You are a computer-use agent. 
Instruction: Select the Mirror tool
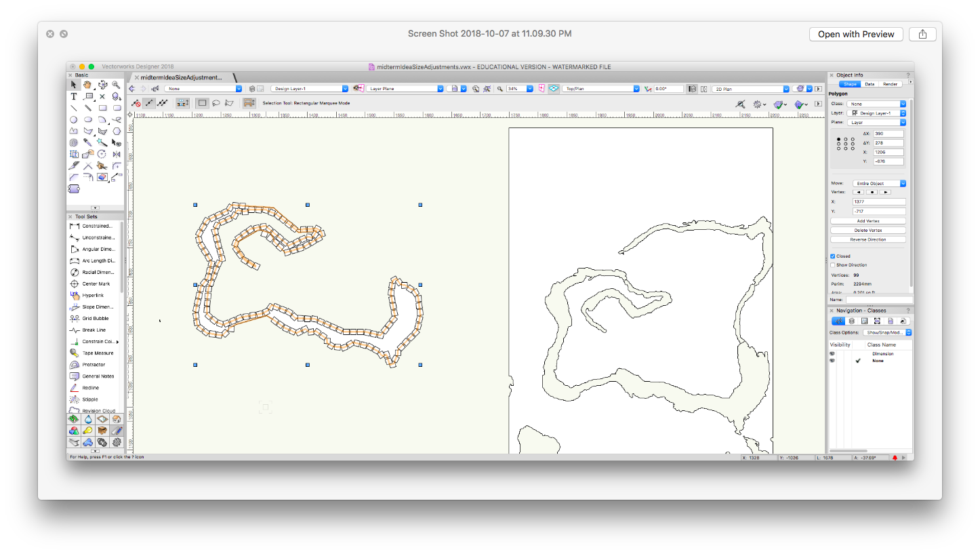pos(117,155)
